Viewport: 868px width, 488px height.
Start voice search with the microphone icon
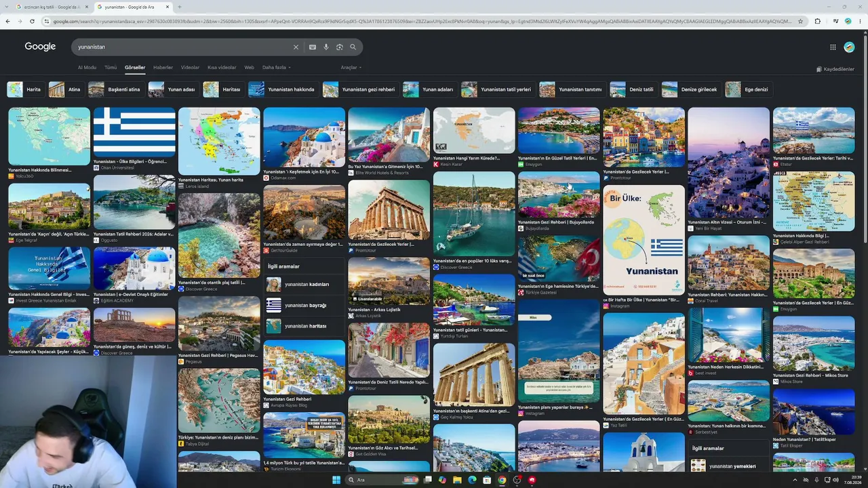coord(326,47)
